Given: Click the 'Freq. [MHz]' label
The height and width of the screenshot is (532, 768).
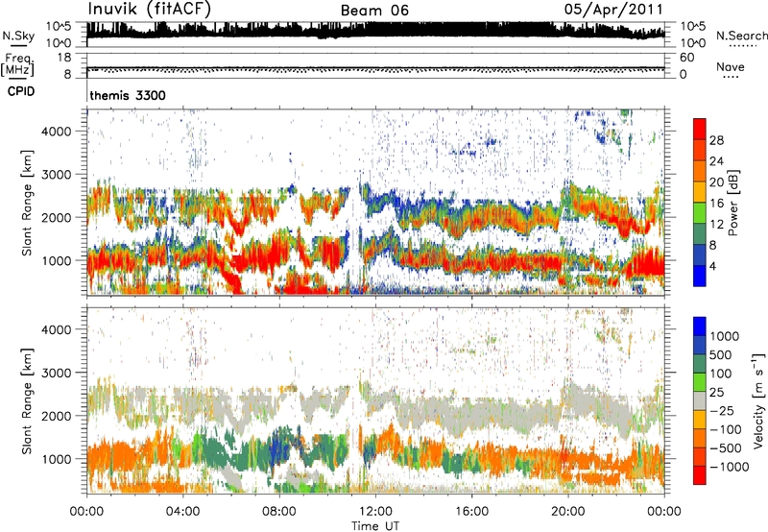Looking at the screenshot, I should coord(17,65).
